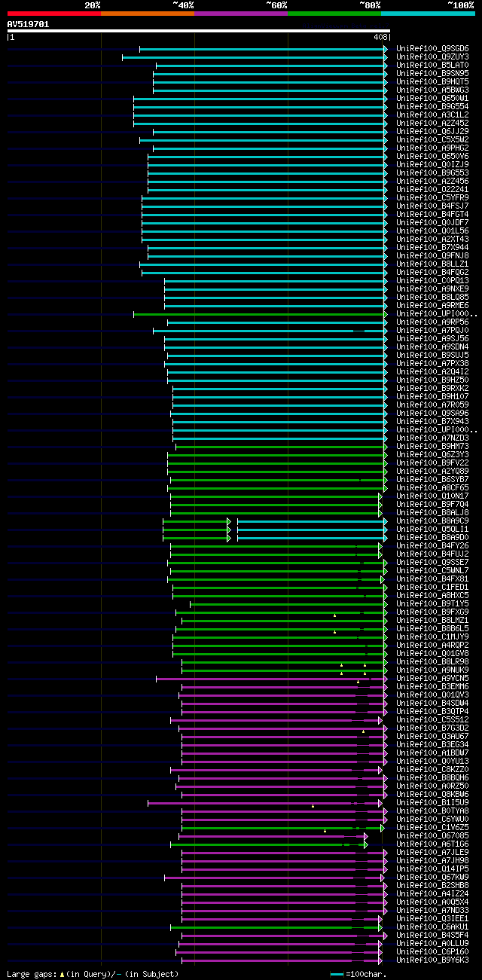
Task: Click the orange ~40% identity legend segment
Action: click(148, 14)
